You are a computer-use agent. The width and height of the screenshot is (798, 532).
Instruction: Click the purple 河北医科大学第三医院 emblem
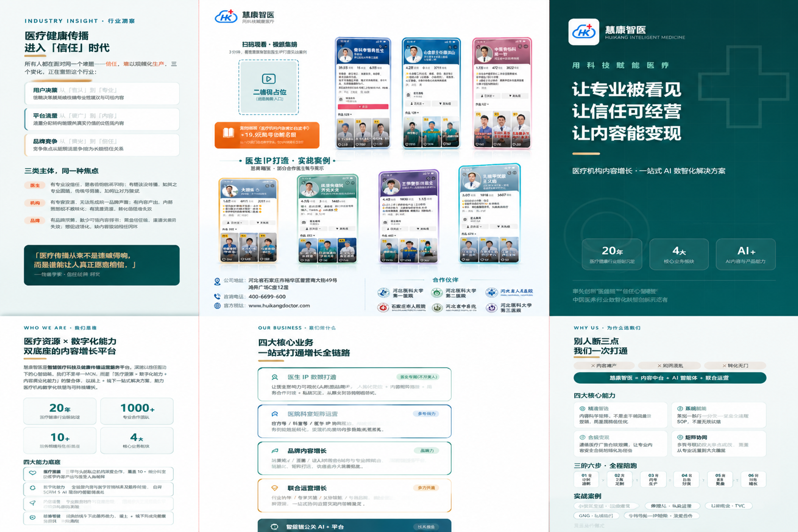[491, 308]
